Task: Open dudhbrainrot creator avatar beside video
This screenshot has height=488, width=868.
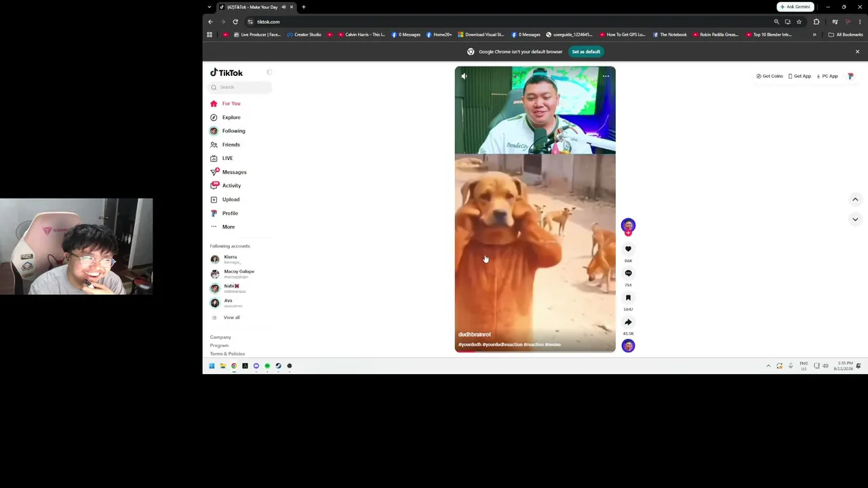Action: pyautogui.click(x=628, y=225)
